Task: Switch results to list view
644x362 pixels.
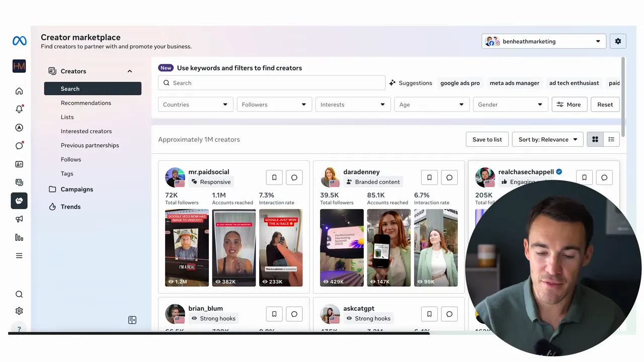Action: tap(611, 139)
